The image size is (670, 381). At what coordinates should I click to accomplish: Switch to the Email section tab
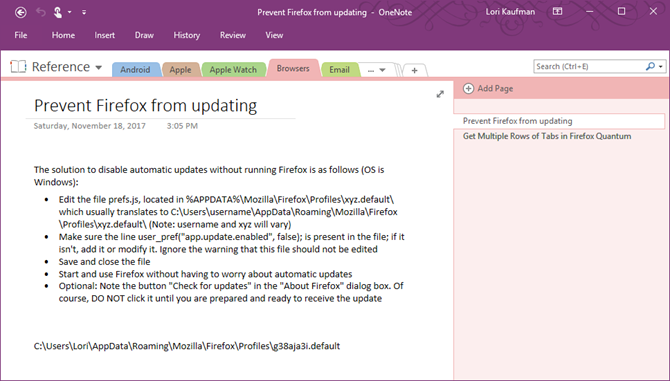click(x=339, y=70)
